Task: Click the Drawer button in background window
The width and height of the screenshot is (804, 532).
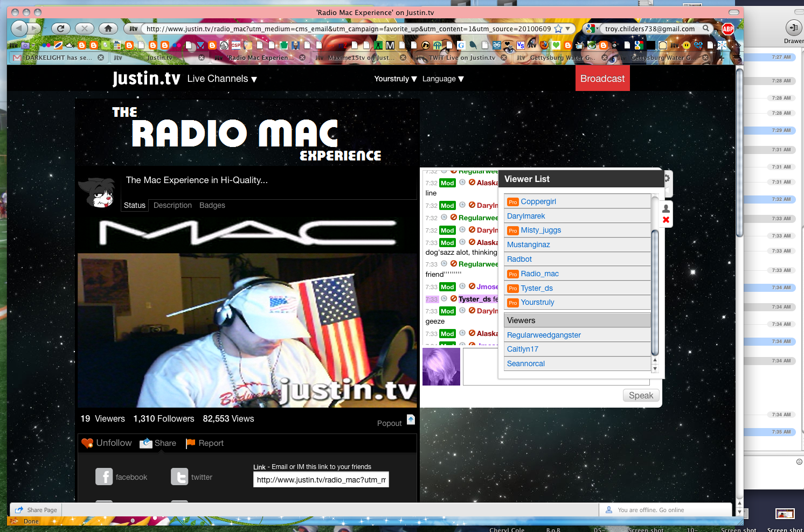Action: pos(793,28)
